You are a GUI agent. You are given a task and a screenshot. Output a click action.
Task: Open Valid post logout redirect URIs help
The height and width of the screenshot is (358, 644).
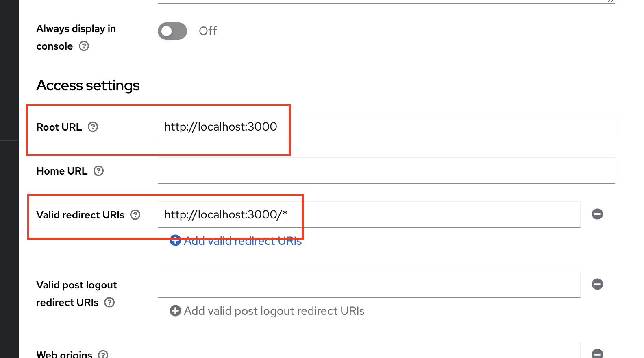coord(109,302)
